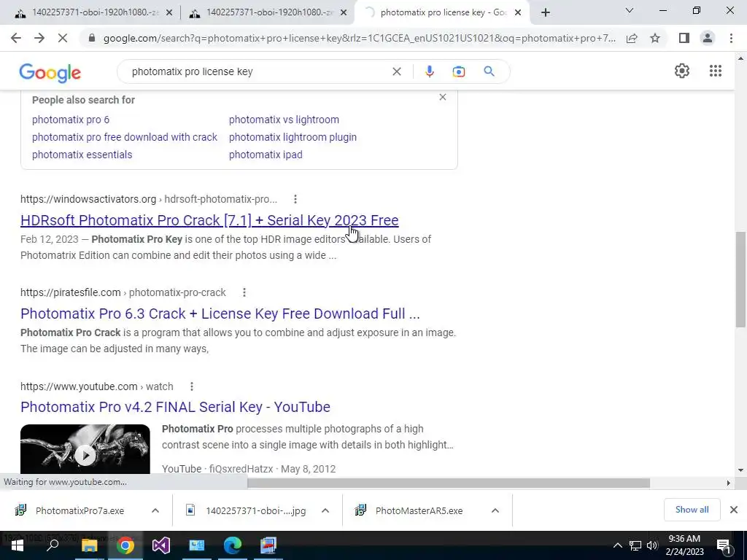Open Visual Studio from taskbar
Image resolution: width=747 pixels, height=560 pixels.
[161, 545]
